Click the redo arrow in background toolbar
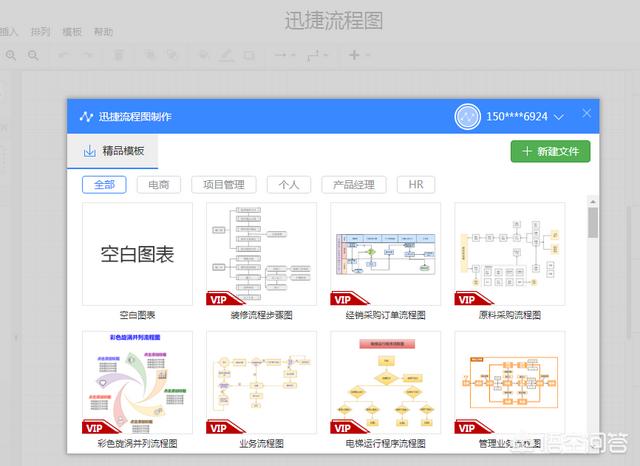Screen dimensions: 640x466 point(87,55)
